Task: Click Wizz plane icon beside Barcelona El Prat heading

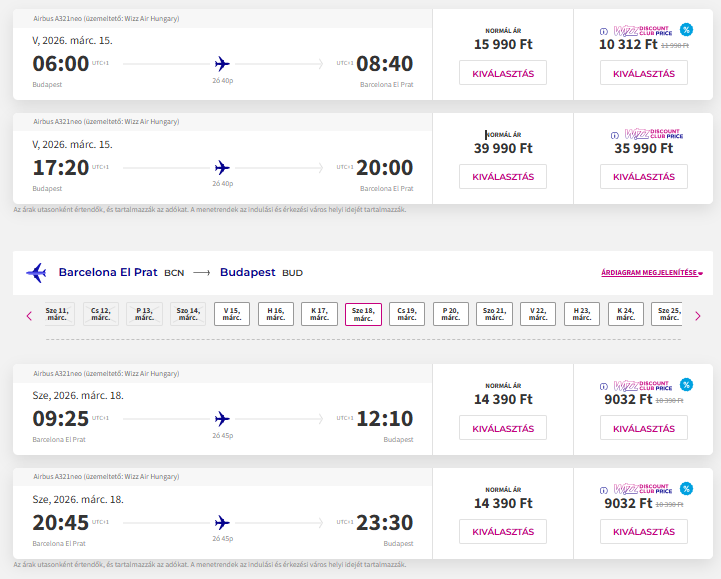Action: 37,272
